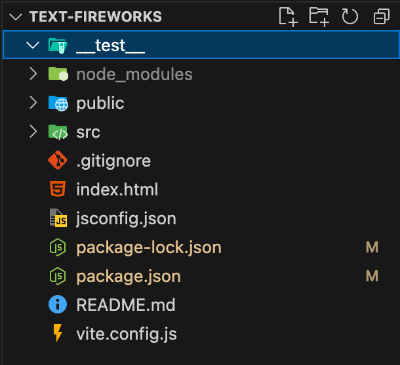Click the Vite lightning icon
Viewport: 400px width, 365px height.
click(58, 333)
